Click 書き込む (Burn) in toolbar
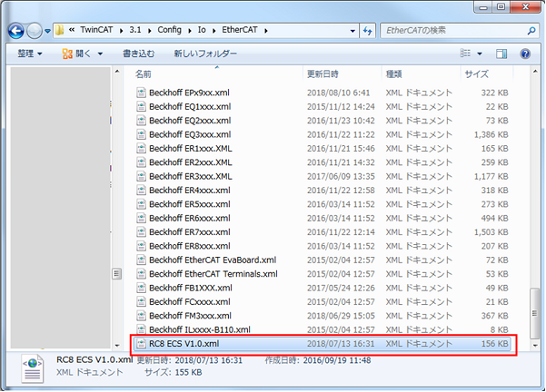Viewport: 546px width, 392px height. [x=138, y=54]
